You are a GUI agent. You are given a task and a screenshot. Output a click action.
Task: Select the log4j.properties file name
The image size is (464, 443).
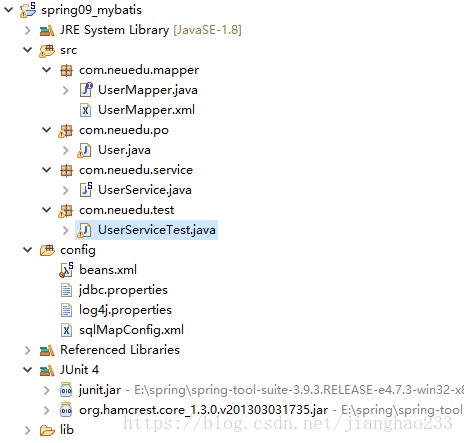[125, 310]
